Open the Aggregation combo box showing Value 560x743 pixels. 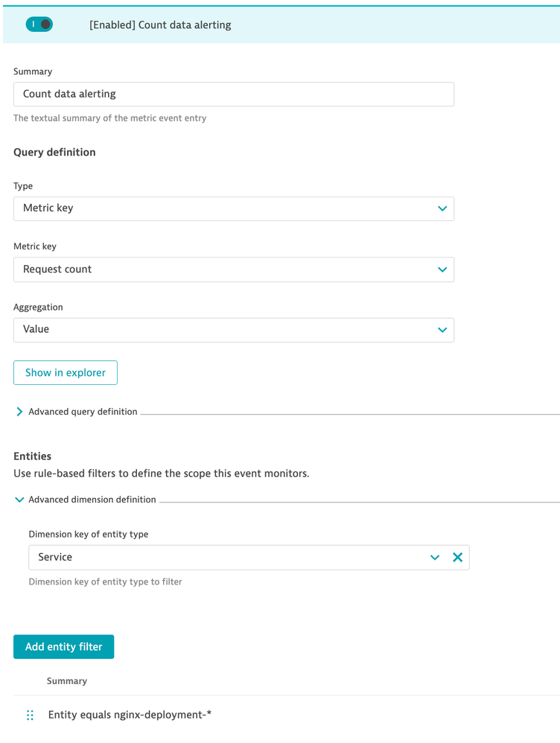223,330
